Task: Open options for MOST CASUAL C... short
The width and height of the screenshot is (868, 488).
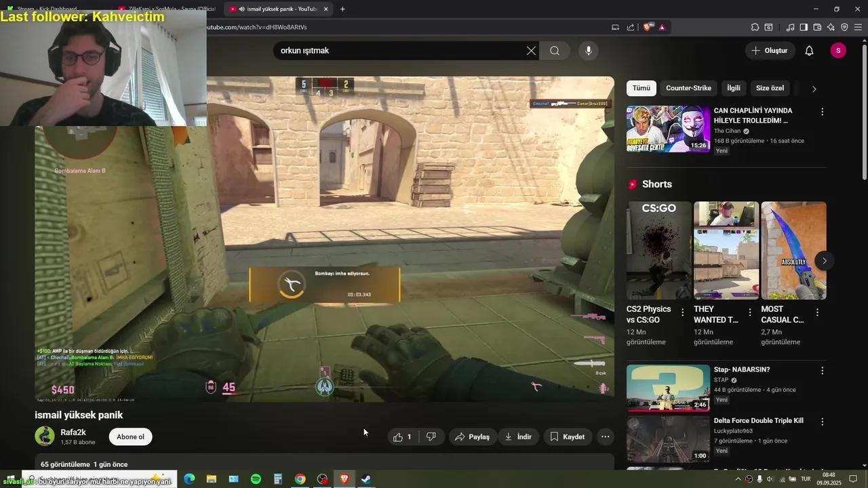Action: [817, 312]
